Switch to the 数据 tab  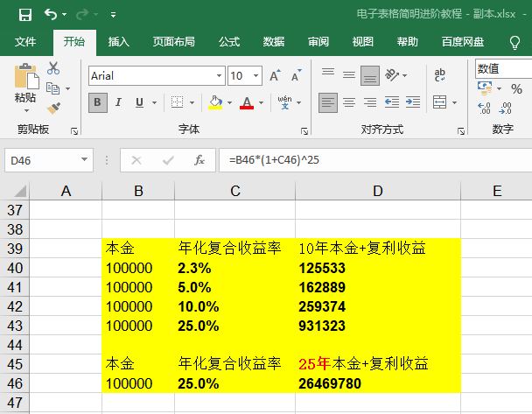tap(274, 42)
